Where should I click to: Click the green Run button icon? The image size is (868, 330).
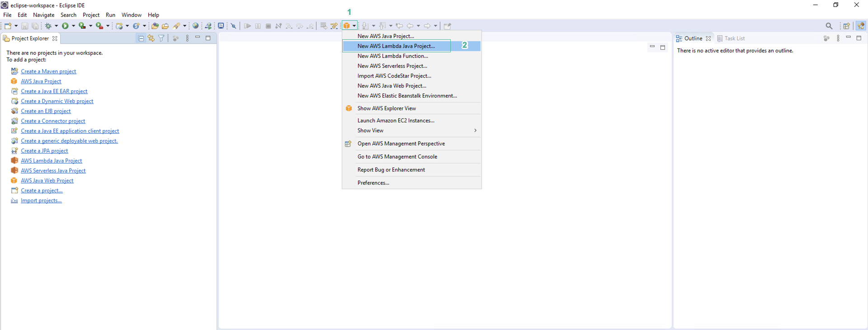click(x=65, y=26)
